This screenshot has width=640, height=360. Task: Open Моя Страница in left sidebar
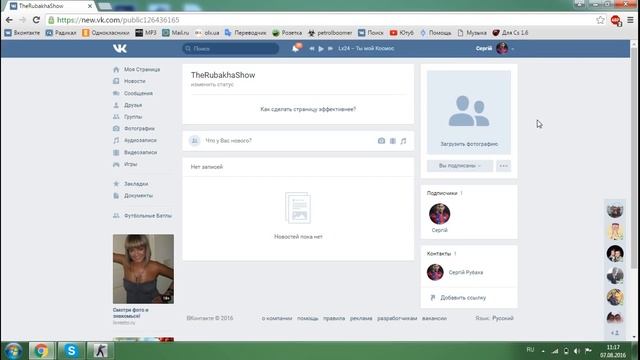click(x=142, y=69)
